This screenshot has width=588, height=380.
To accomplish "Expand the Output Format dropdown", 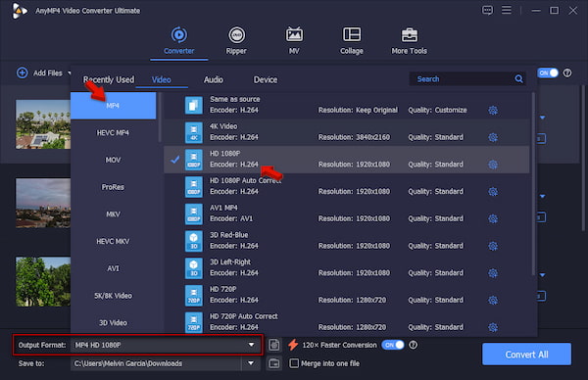I will (251, 345).
